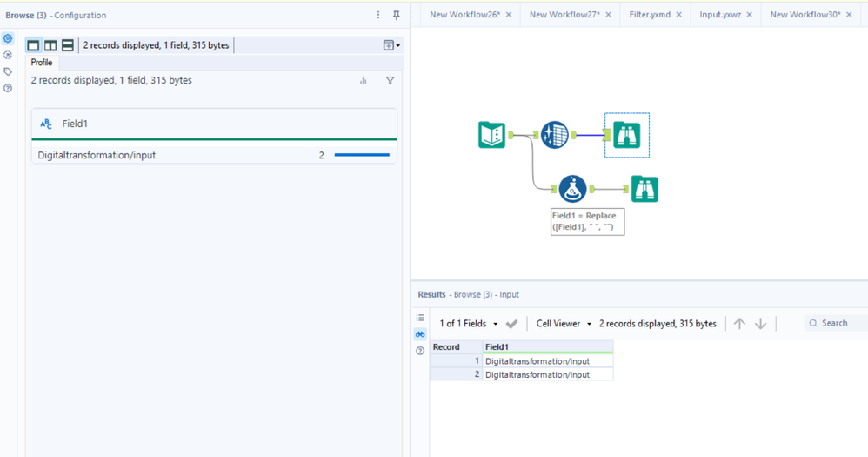868x457 pixels.
Task: Select record 1 Digitaltransformation/input cell
Action: (547, 360)
